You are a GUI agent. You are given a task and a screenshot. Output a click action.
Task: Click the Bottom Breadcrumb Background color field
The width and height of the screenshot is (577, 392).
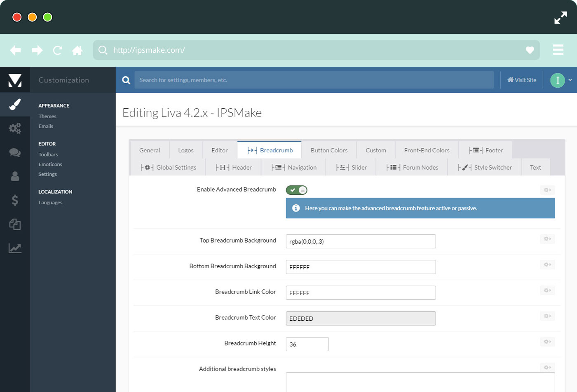(x=361, y=267)
